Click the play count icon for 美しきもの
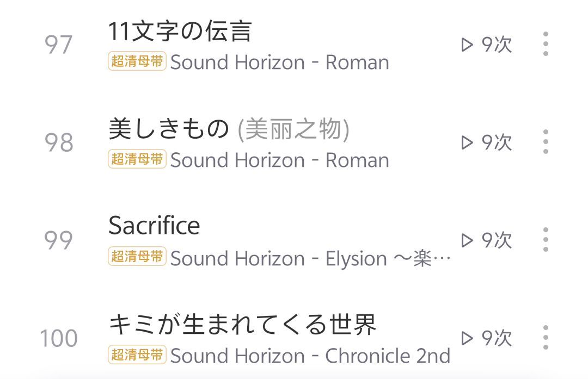The width and height of the screenshot is (588, 379). 467,142
